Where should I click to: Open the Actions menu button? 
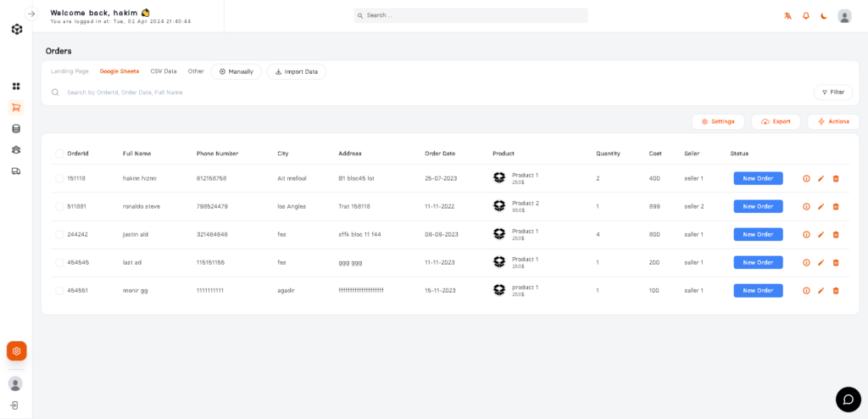click(x=833, y=121)
